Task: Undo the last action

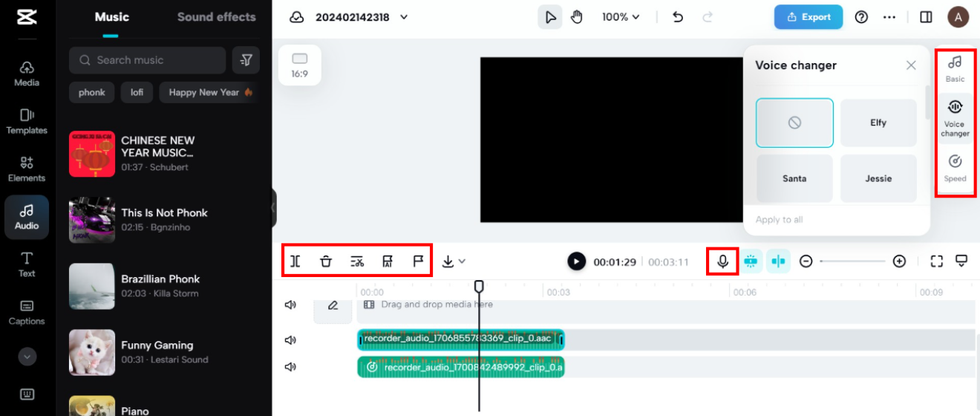Action: tap(678, 17)
